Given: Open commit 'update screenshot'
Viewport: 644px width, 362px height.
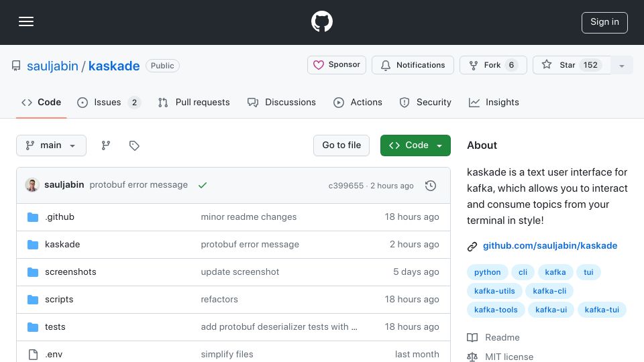Looking at the screenshot, I should 240,271.
